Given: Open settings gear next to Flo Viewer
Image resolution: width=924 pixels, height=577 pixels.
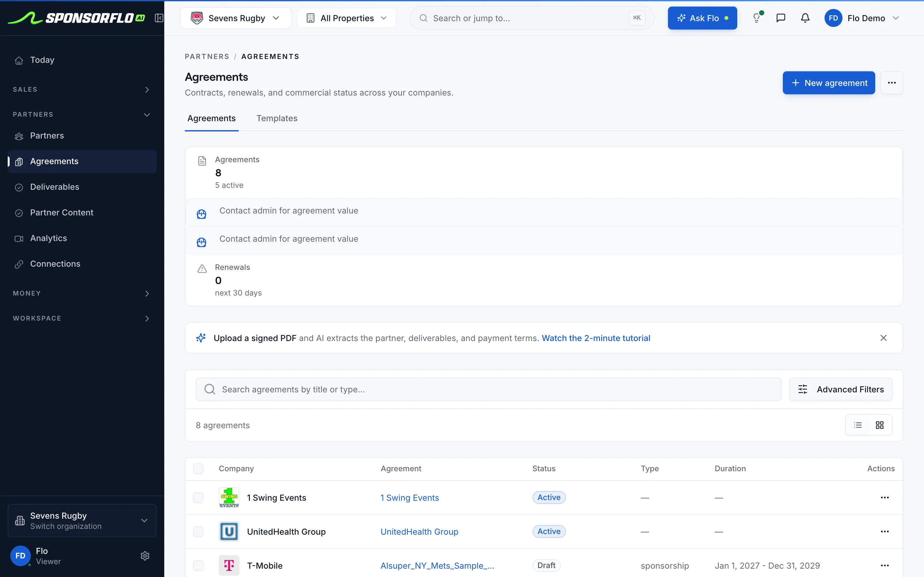Looking at the screenshot, I should pos(145,556).
